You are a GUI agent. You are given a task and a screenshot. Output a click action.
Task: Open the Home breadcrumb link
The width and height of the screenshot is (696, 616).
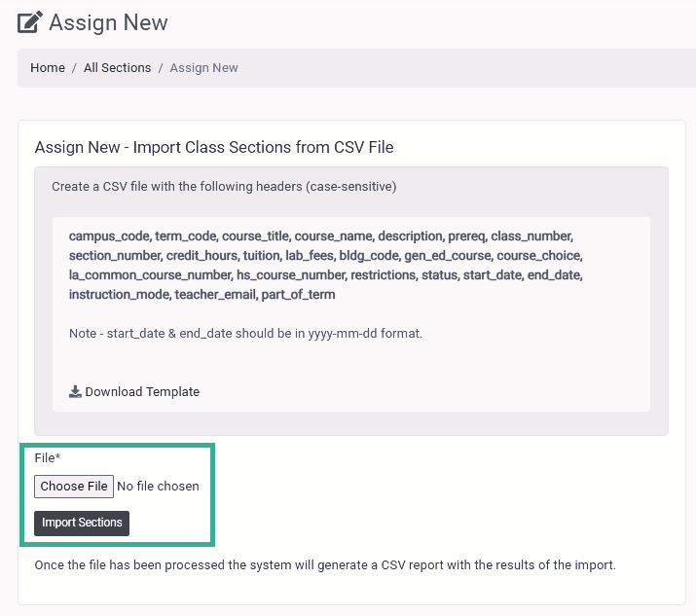pos(48,68)
